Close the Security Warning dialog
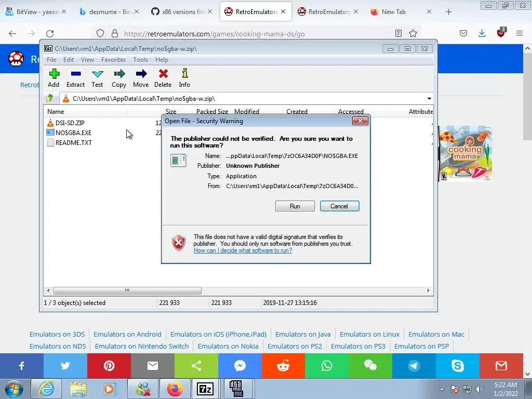 360,121
